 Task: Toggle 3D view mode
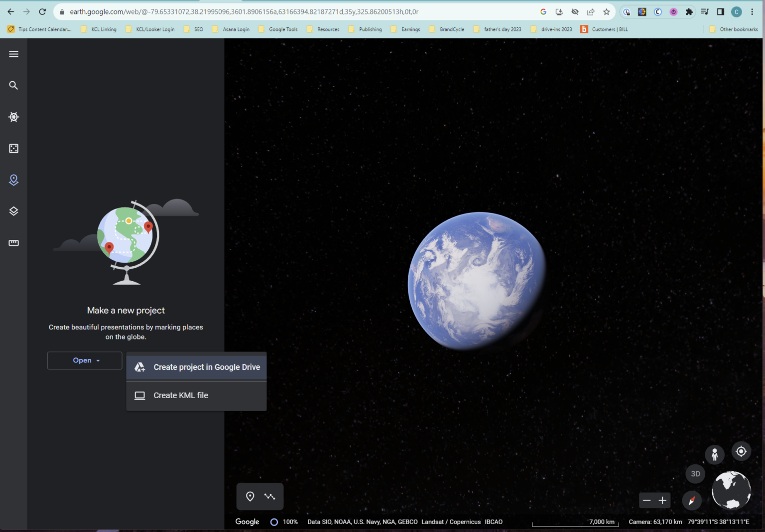695,474
